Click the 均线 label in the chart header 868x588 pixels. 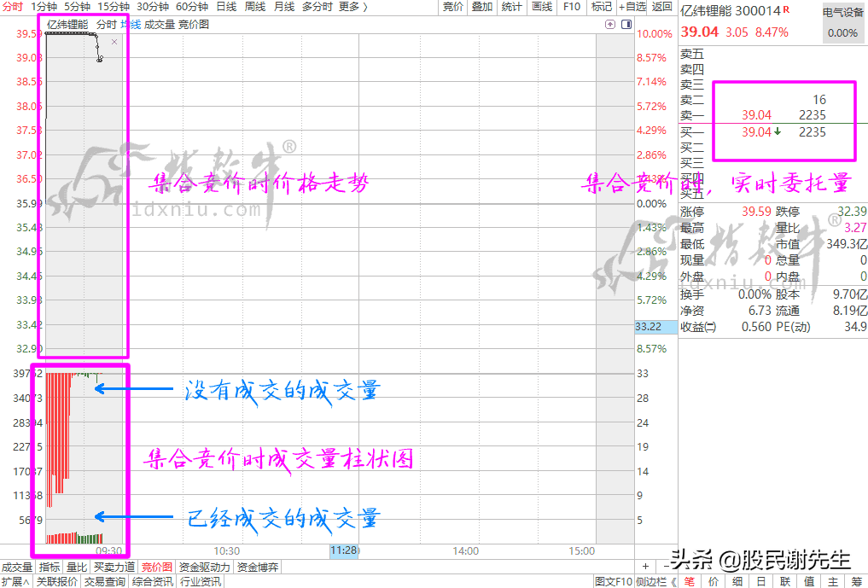click(131, 25)
